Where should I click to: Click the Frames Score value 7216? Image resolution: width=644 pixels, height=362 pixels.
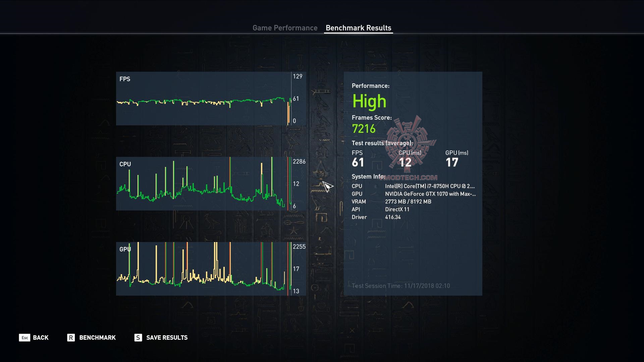pyautogui.click(x=364, y=129)
